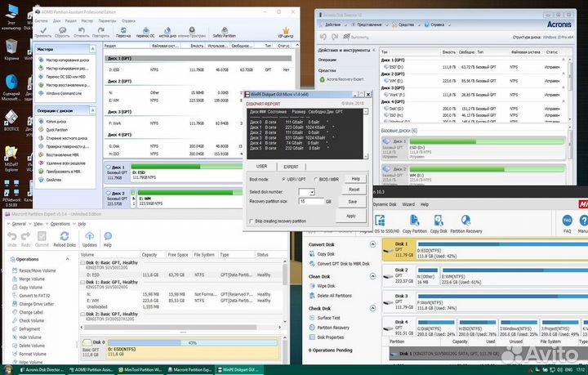This screenshot has width=588, height=375.
Task: Click Copy Partition in MiniTool toolbar
Action: click(x=414, y=224)
